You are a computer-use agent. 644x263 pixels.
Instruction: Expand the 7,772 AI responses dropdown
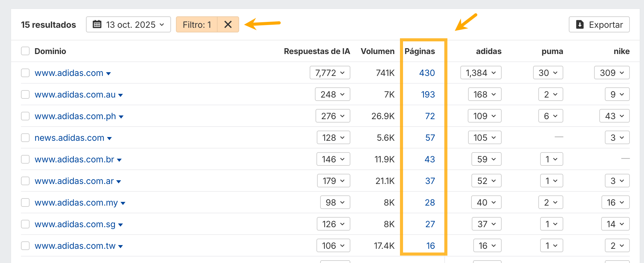330,73
